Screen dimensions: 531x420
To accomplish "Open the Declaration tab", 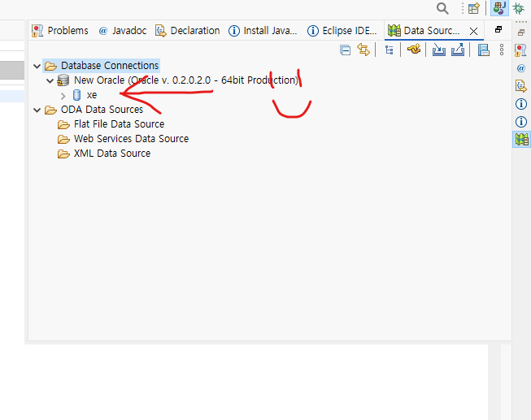I will pos(187,30).
